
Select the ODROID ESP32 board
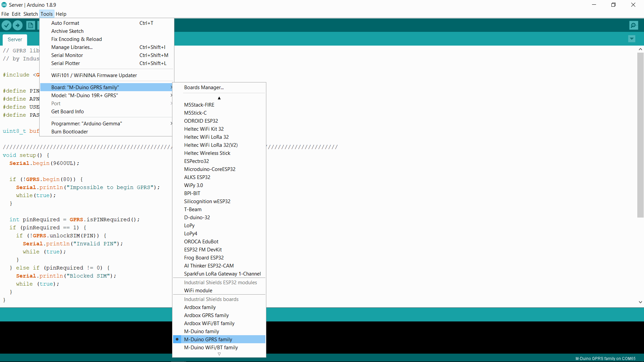(x=219, y=121)
